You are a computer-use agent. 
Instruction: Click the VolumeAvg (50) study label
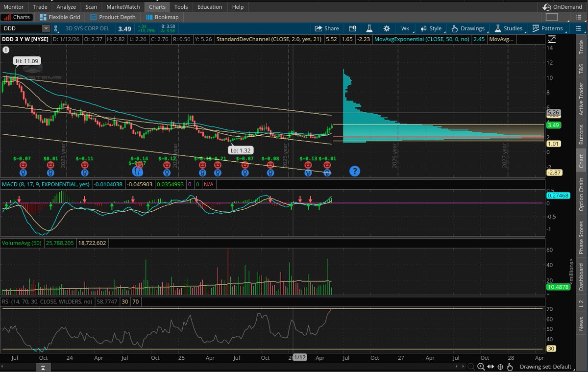23,243
